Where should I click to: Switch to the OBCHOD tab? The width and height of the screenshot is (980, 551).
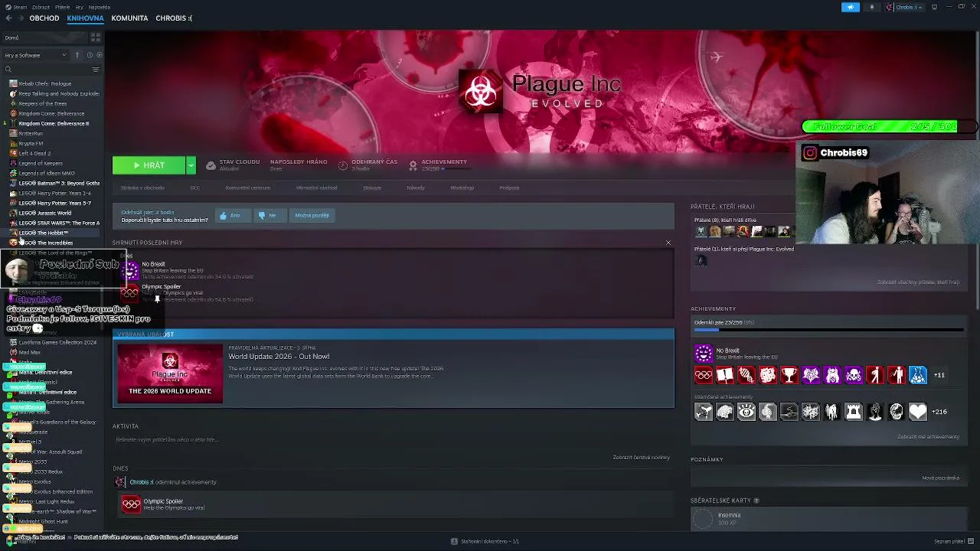point(44,18)
